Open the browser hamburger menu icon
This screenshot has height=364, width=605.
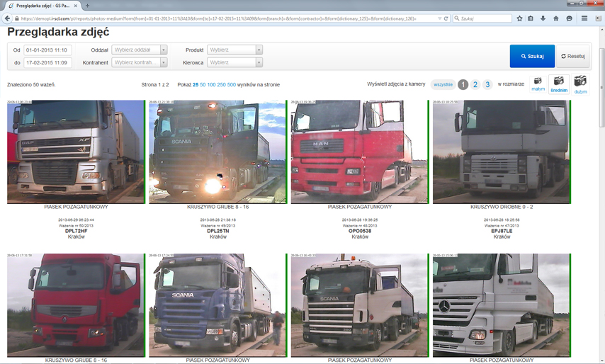tap(584, 18)
